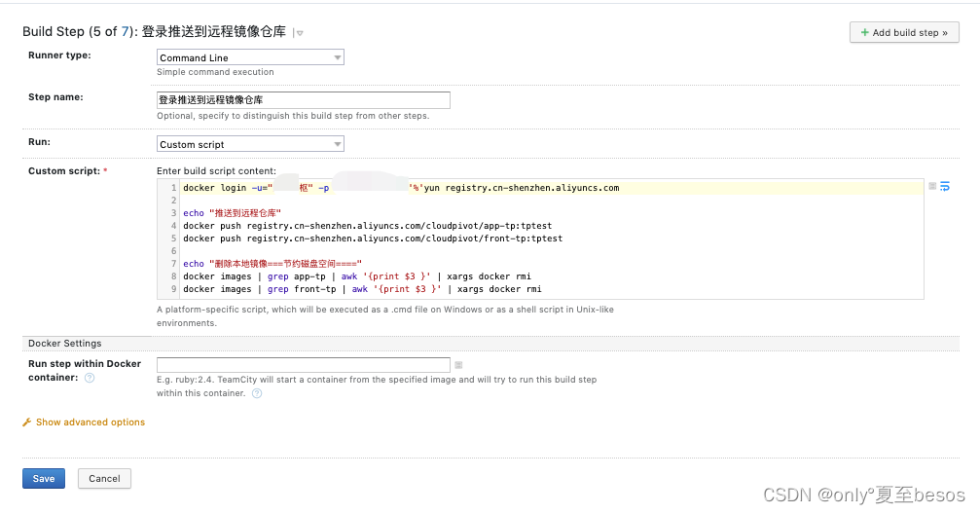Save the build step

[44, 478]
